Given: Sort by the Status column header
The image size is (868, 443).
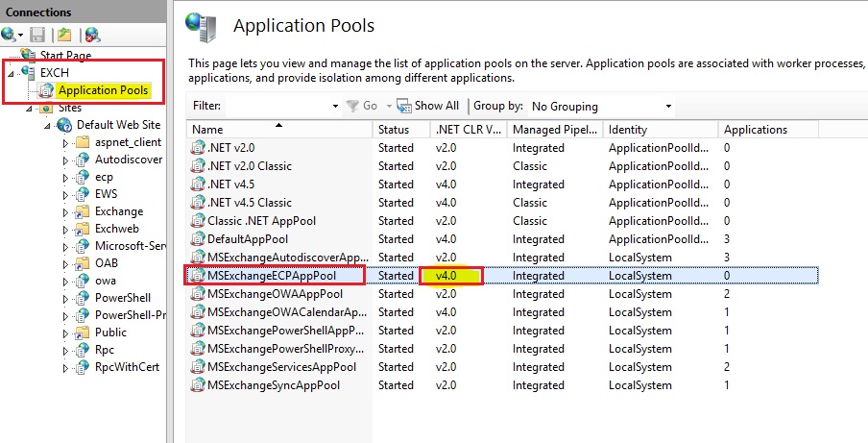Looking at the screenshot, I should point(401,130).
